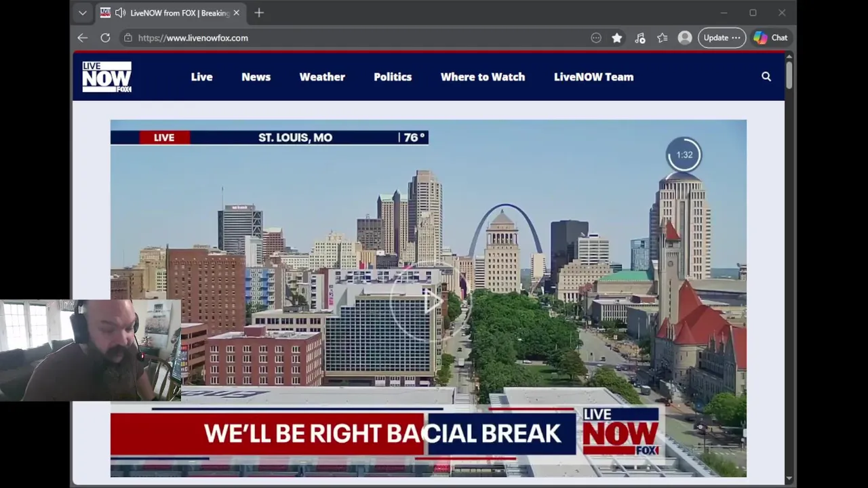Open the Weather section
The width and height of the screenshot is (868, 488).
[322, 77]
